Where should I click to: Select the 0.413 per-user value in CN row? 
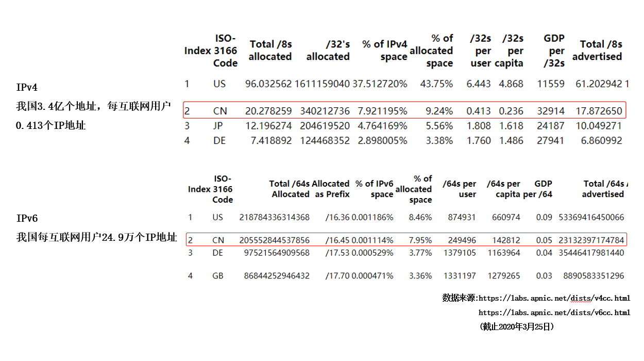(x=478, y=111)
